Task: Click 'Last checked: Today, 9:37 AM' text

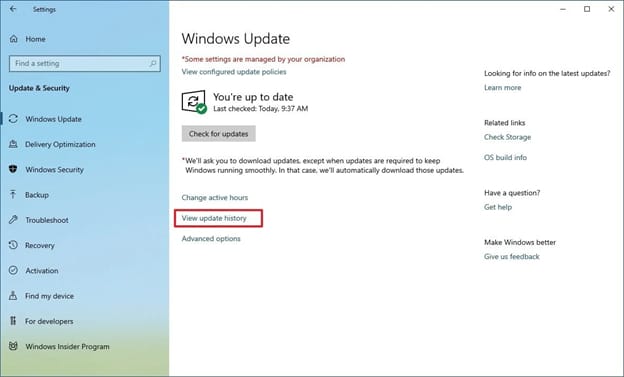Action: coord(261,108)
